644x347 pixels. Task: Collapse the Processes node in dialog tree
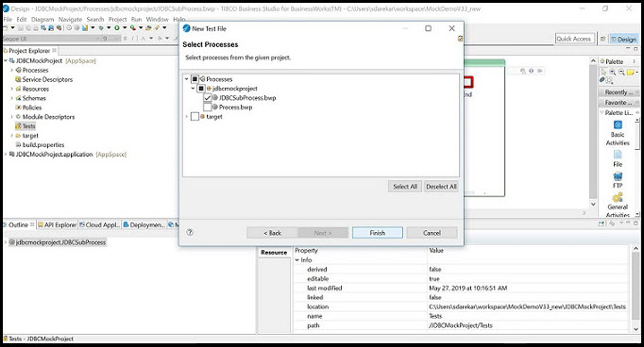pos(186,79)
